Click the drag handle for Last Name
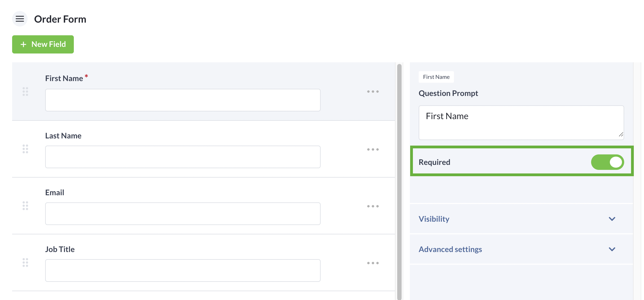Screen dimensions: 644x300 (x=25, y=149)
